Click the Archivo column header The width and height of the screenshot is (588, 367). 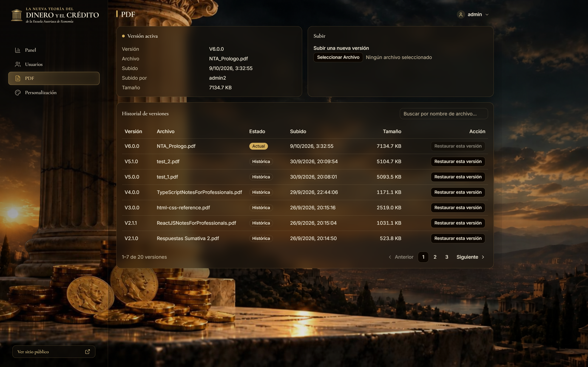tap(165, 131)
